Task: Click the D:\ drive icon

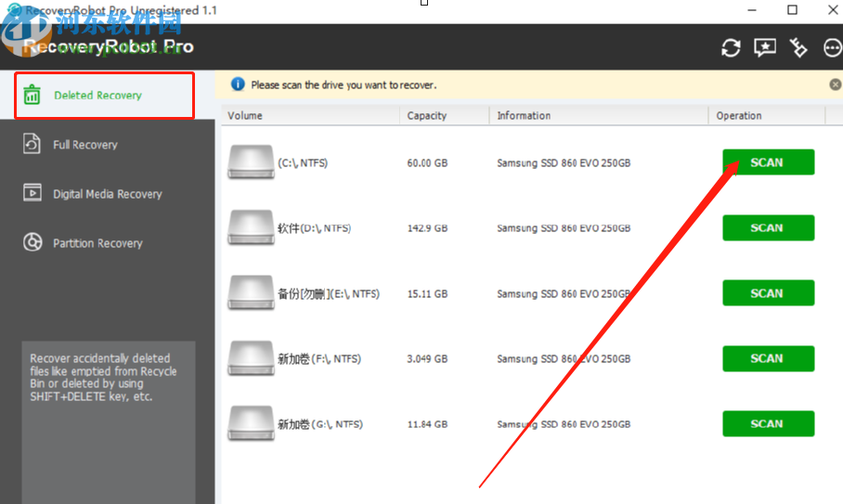Action: pos(251,227)
